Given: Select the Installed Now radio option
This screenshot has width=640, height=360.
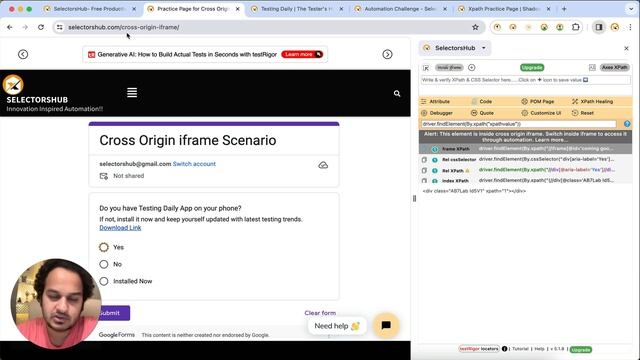Looking at the screenshot, I should 104,281.
